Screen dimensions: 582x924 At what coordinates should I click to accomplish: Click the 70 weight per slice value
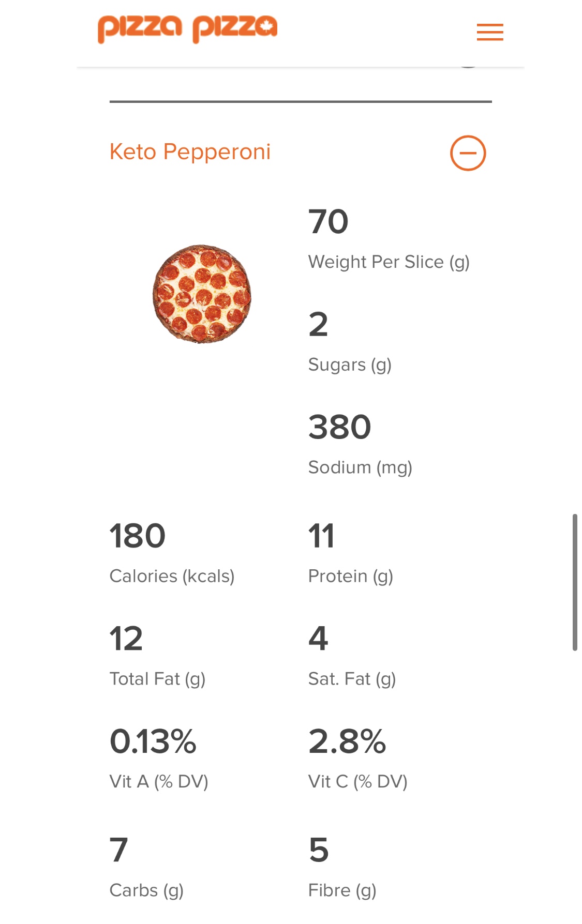tap(329, 222)
